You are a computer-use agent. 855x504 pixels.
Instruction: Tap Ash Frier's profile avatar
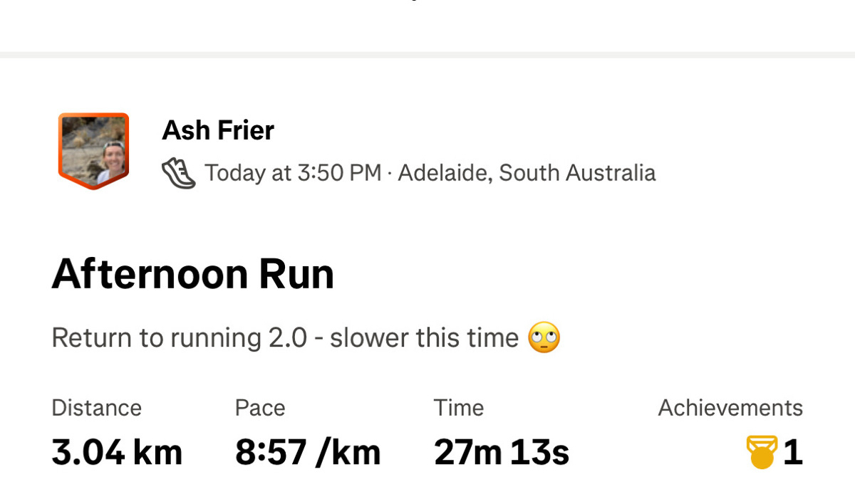tap(94, 148)
